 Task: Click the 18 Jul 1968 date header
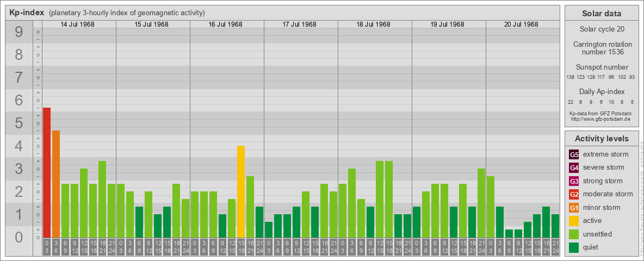pos(373,24)
